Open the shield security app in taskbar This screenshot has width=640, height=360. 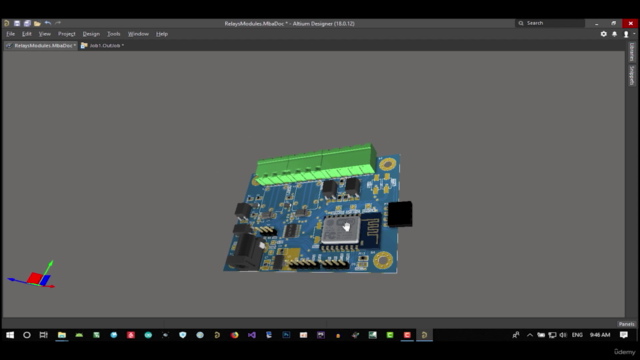point(182,335)
